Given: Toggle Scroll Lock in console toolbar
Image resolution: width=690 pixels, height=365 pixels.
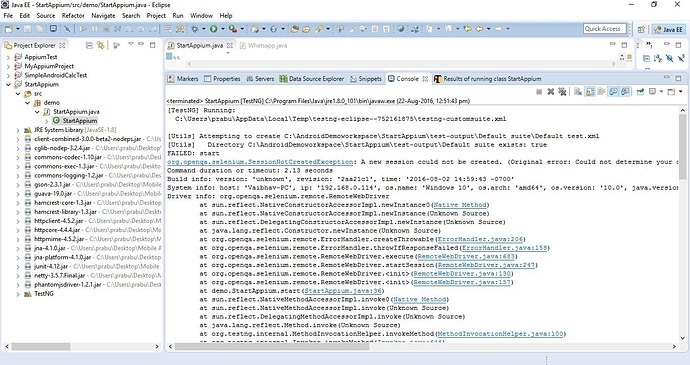Looking at the screenshot, I should coord(590,92).
